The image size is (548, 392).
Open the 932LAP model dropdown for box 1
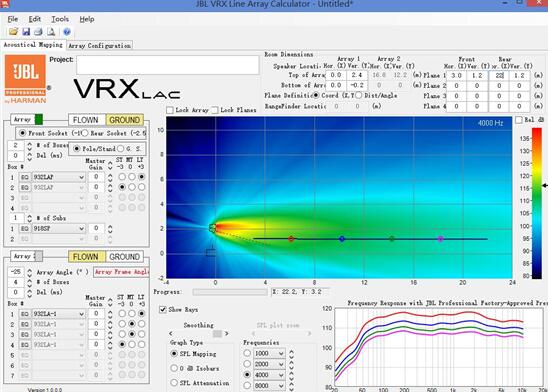click(59, 177)
